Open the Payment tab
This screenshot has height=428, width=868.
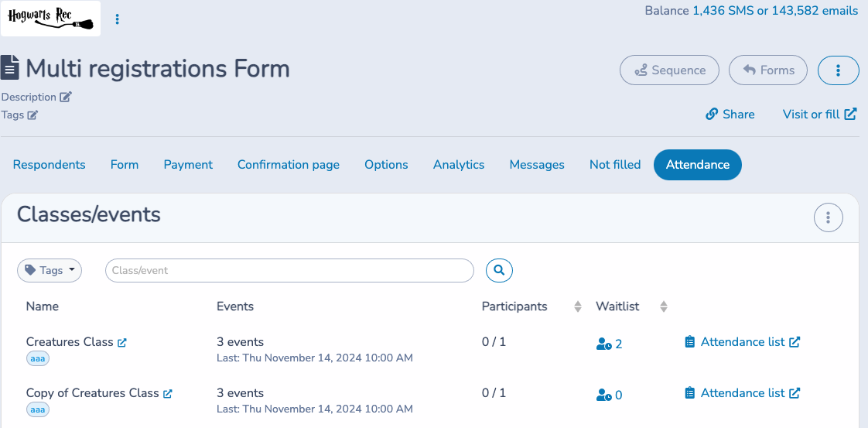tap(188, 164)
